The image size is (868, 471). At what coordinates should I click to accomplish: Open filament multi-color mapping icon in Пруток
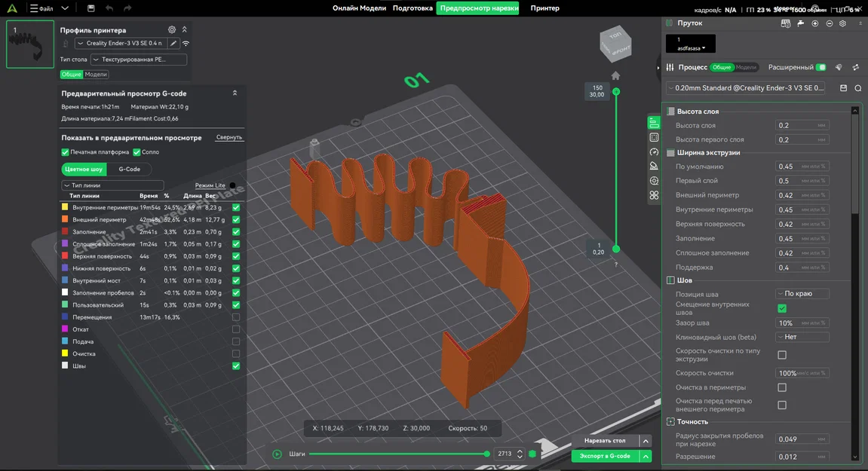786,23
